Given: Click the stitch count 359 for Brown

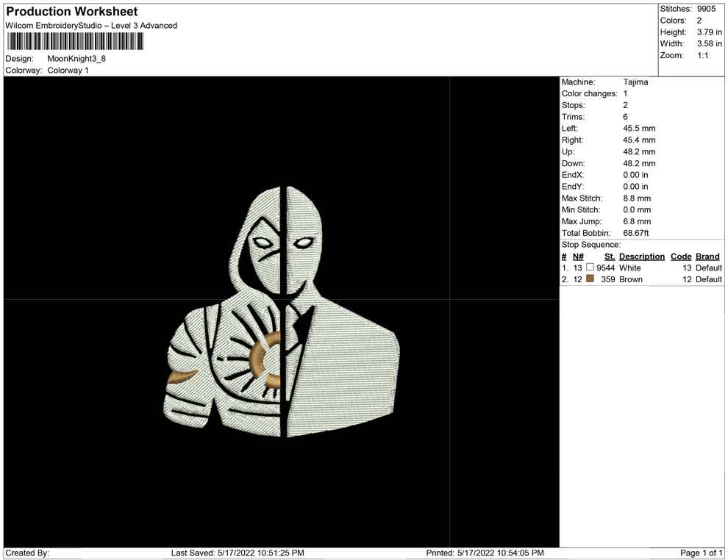Looking at the screenshot, I should point(607,280).
